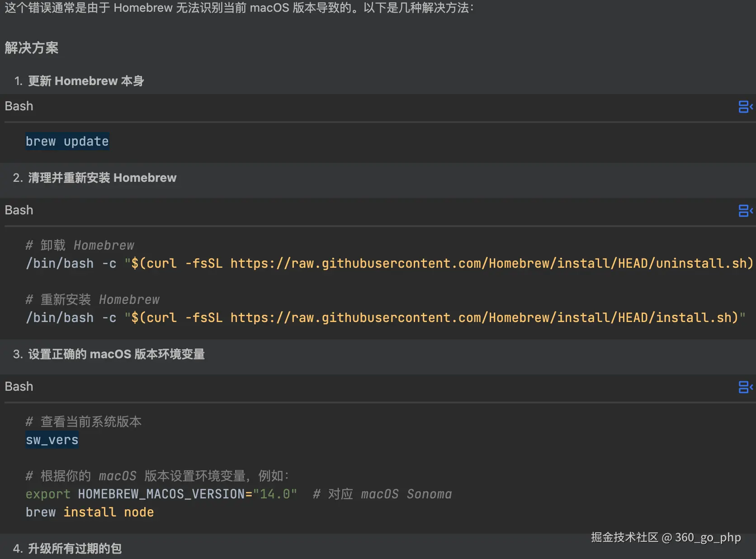
Task: Click the export HOMEBREW_MACOS_VERSION line
Action: (x=161, y=494)
